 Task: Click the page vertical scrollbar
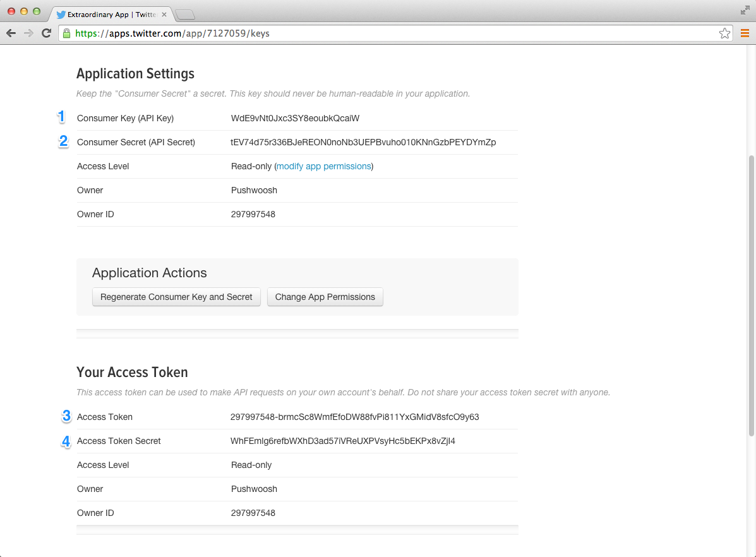coord(751,295)
